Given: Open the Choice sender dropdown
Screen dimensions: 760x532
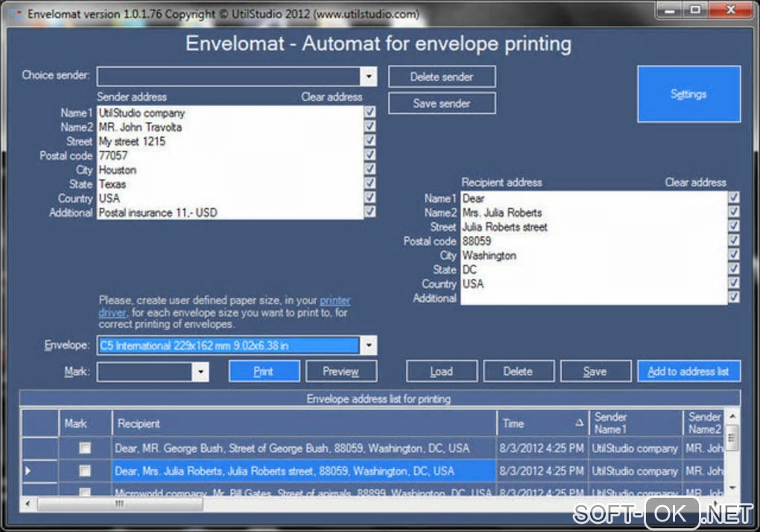Looking at the screenshot, I should [x=368, y=77].
